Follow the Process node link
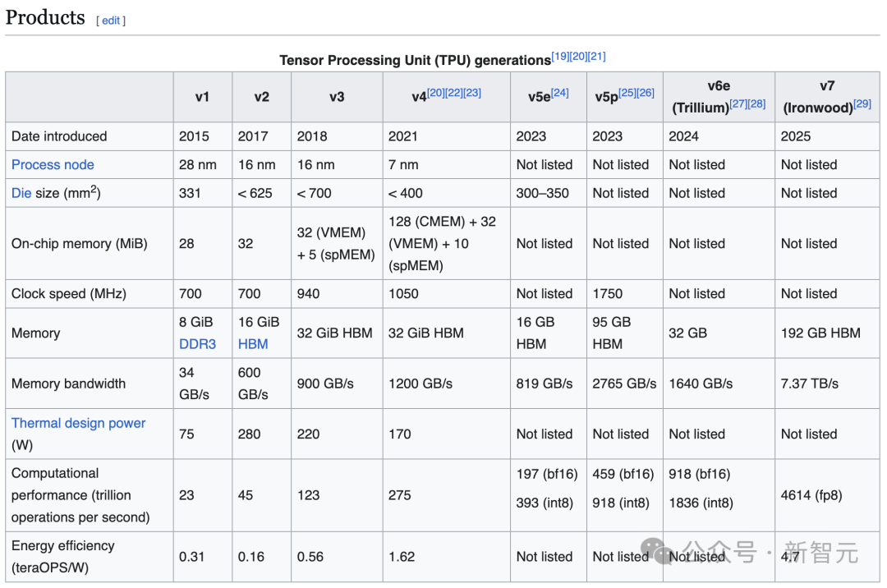The image size is (887, 588). click(53, 165)
